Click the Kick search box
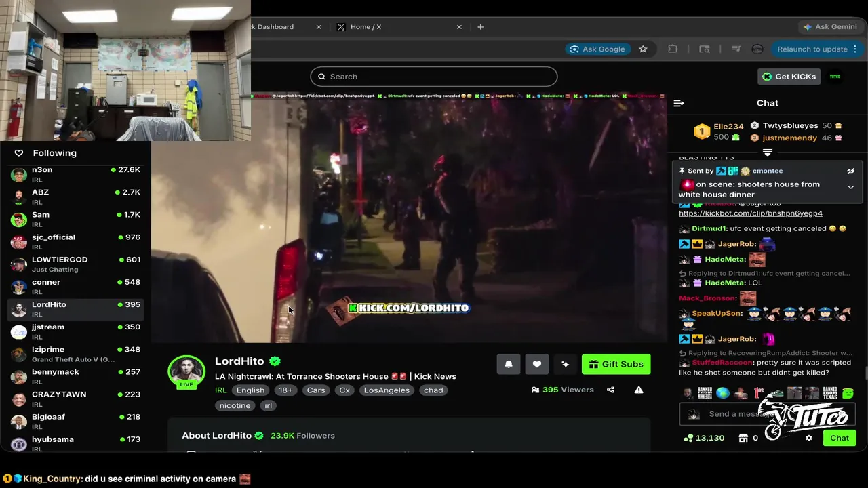 point(434,77)
